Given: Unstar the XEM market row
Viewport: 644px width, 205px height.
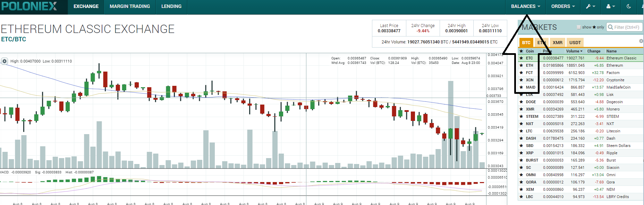Looking at the screenshot, I should pyautogui.click(x=521, y=189).
